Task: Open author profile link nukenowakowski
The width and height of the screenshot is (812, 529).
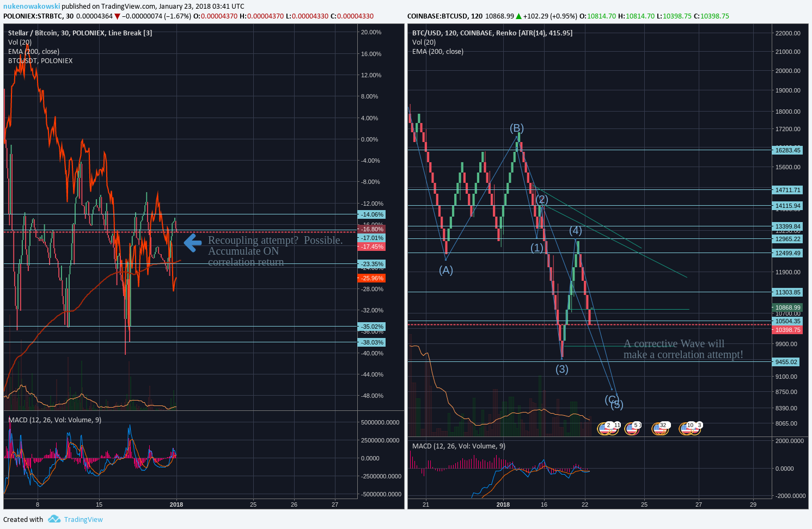Action: (x=32, y=7)
